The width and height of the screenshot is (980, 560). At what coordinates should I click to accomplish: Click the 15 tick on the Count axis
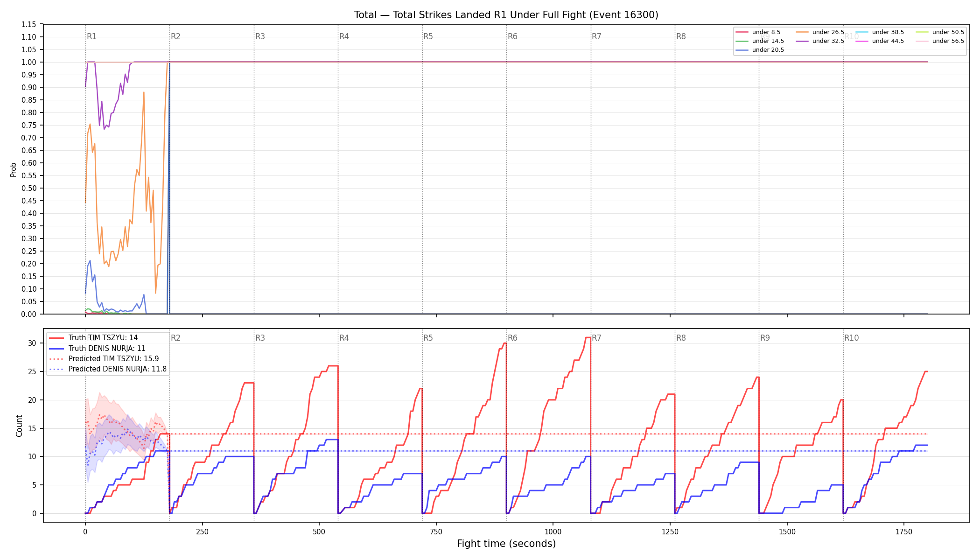(x=32, y=428)
